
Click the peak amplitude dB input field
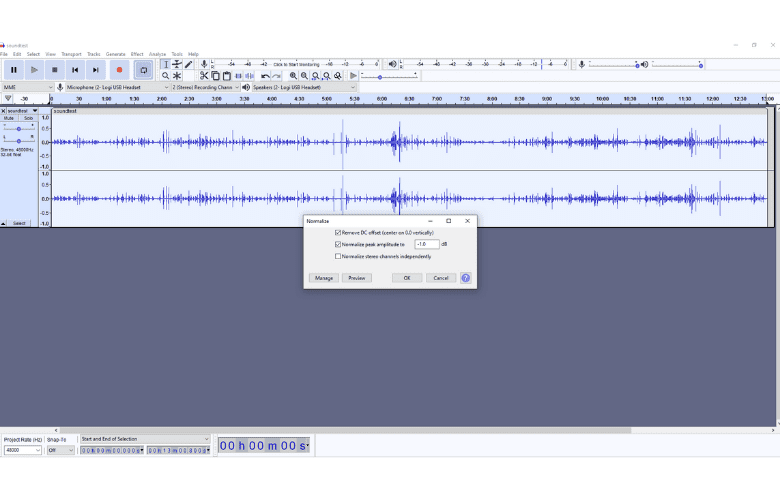pos(426,244)
